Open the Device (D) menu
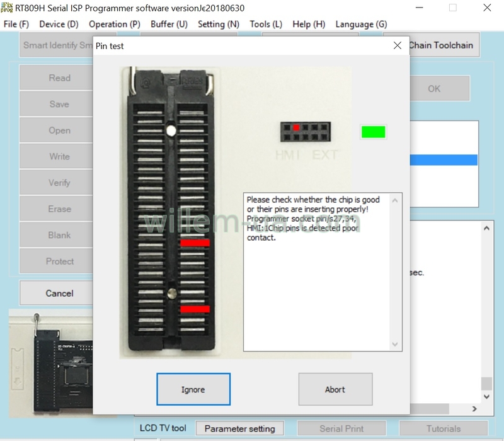This screenshot has width=504, height=441. [59, 24]
